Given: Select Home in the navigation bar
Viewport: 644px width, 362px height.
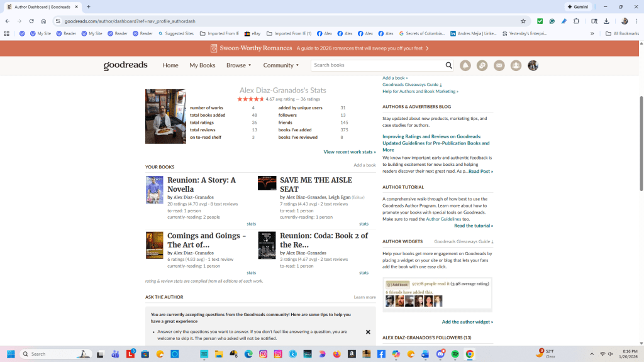Looking at the screenshot, I should click(170, 65).
